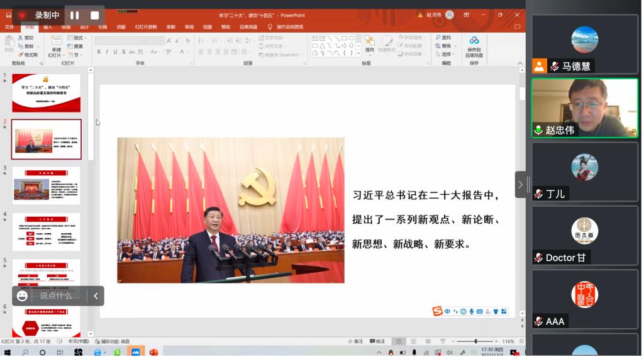644x357 pixels.
Task: Click the 查找 (Find) button
Action: pyautogui.click(x=443, y=37)
